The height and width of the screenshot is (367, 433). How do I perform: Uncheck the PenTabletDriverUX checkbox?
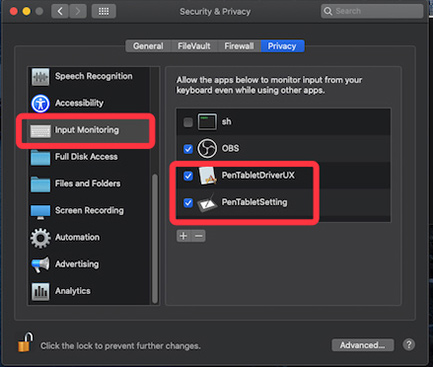click(x=188, y=176)
